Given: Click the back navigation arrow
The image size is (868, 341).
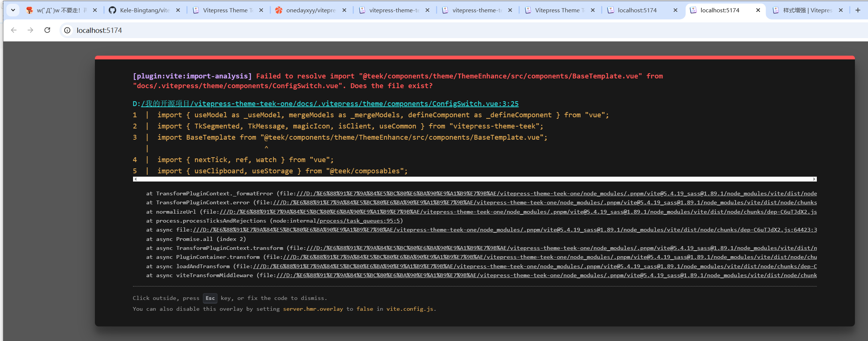Looking at the screenshot, I should 14,30.
